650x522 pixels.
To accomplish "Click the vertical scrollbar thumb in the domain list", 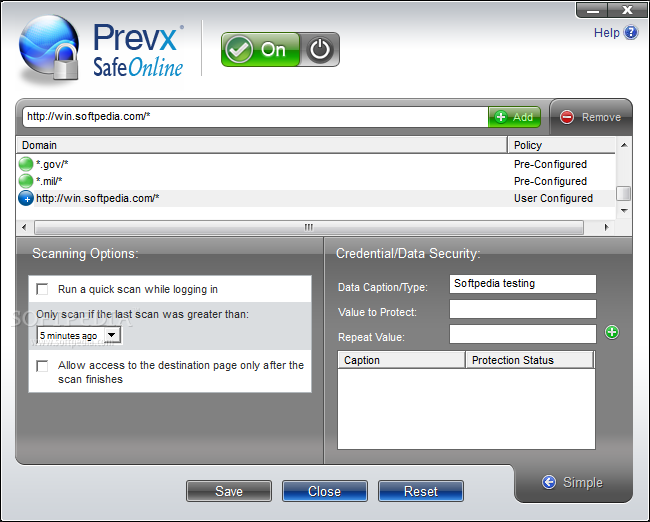I will coord(624,193).
